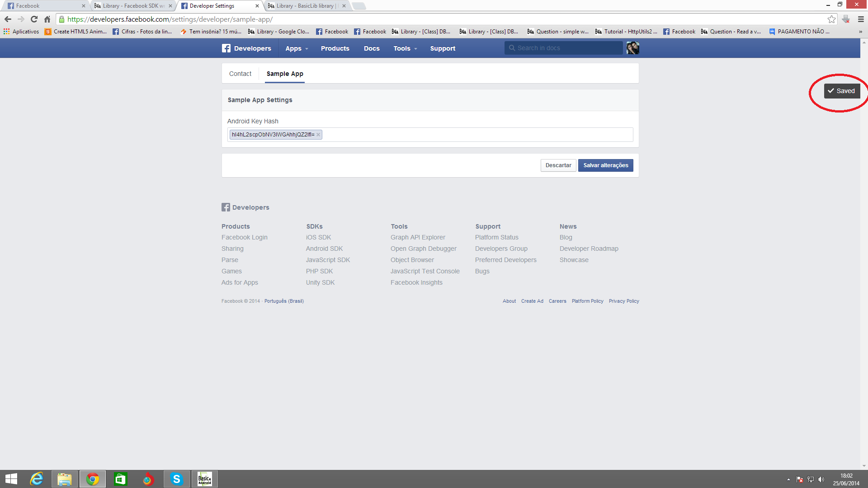The image size is (868, 488).
Task: Open JavaScript Test Console link
Action: (425, 271)
